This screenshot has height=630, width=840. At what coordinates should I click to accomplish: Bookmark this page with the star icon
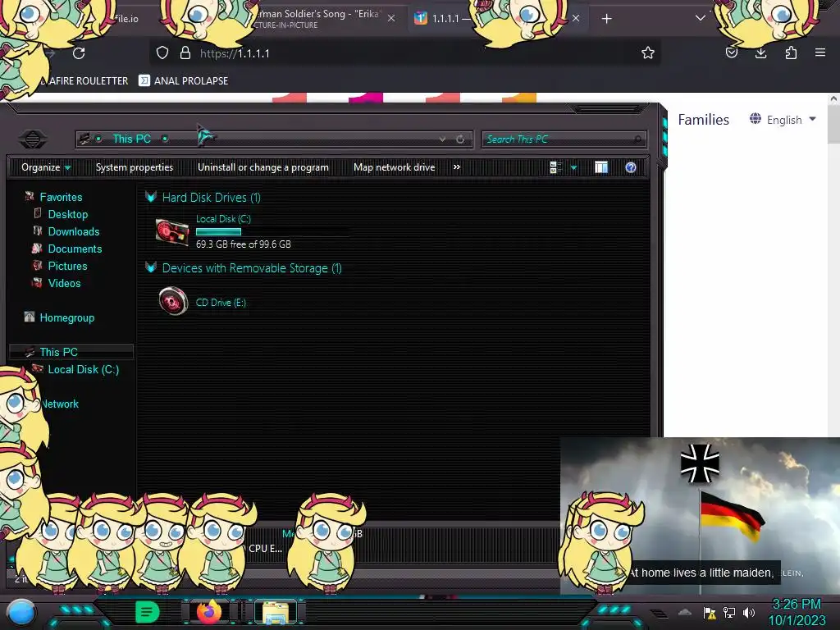648,52
